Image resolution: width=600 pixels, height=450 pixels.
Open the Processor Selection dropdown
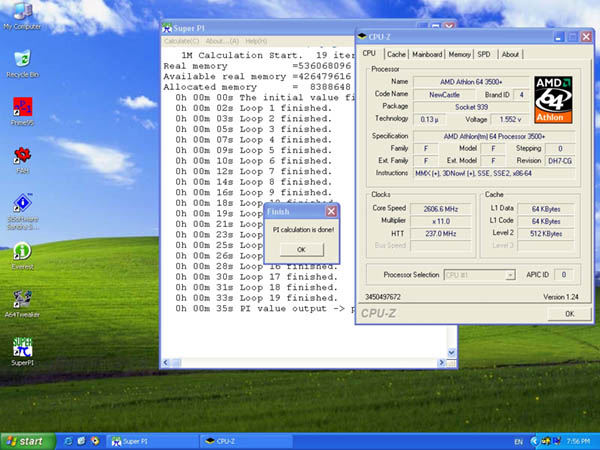click(479, 275)
